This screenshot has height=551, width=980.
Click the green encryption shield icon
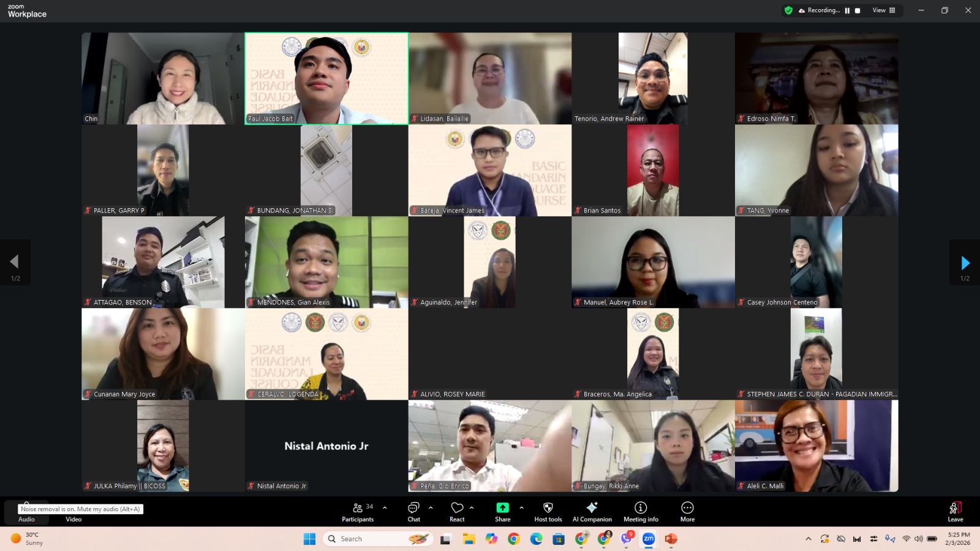point(788,10)
